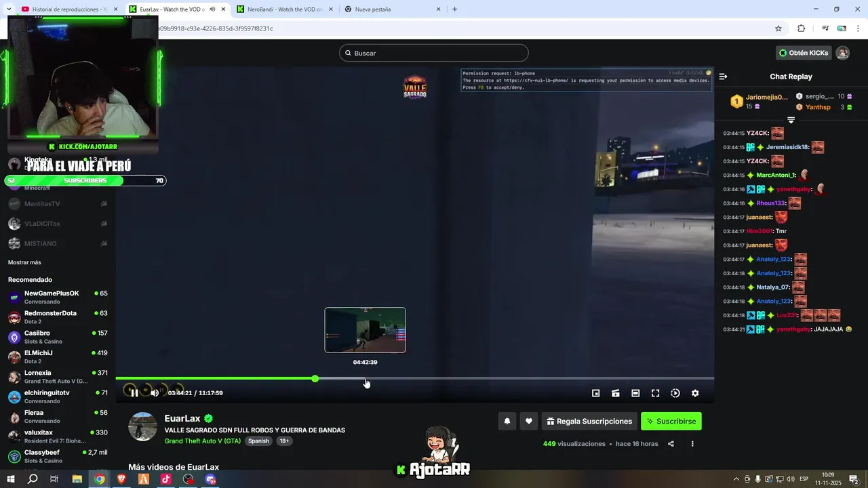Open Casiibro recommended channel
Image resolution: width=868 pixels, height=488 pixels.
pos(58,337)
